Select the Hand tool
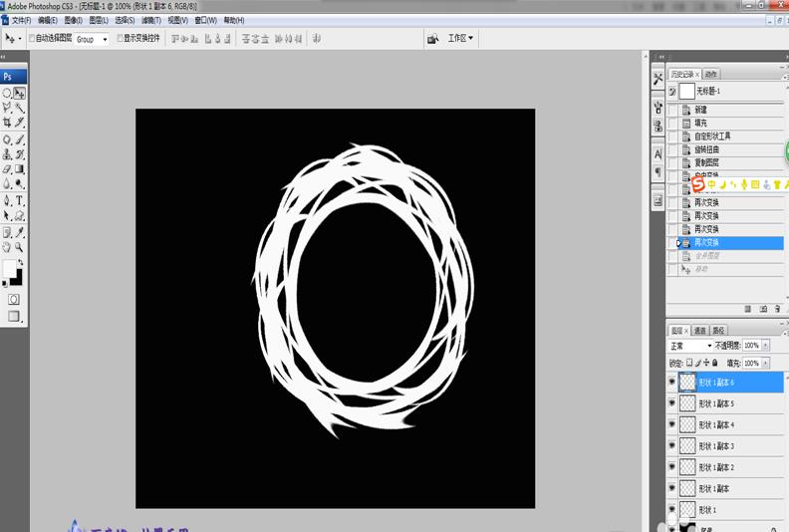This screenshot has height=532, width=789. (x=7, y=247)
